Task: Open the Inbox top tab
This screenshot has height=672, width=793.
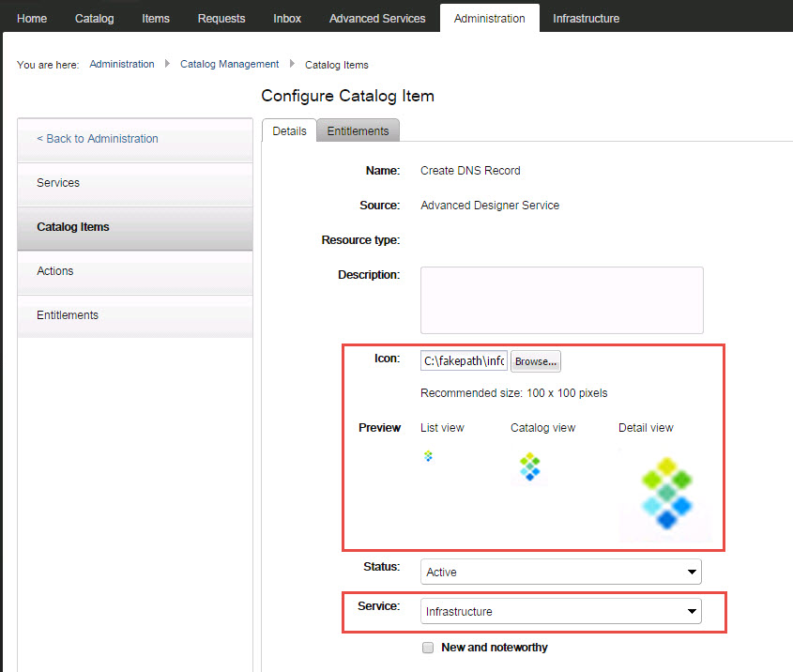Action: tap(287, 19)
